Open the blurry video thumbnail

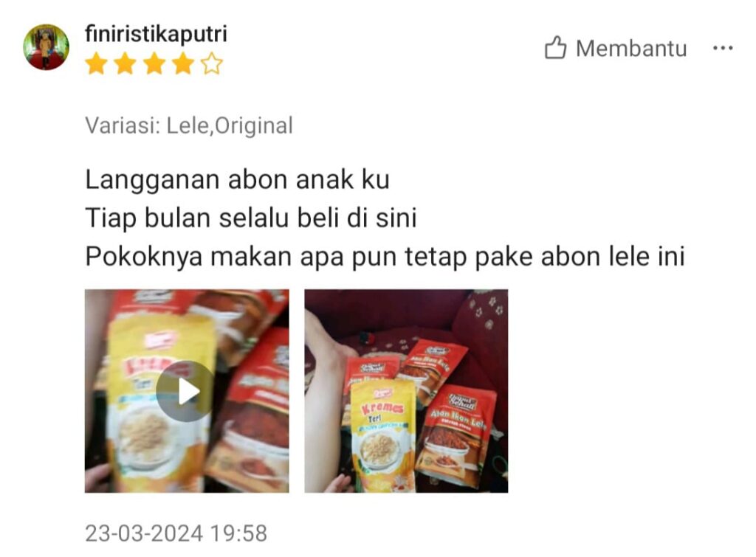[x=187, y=391]
